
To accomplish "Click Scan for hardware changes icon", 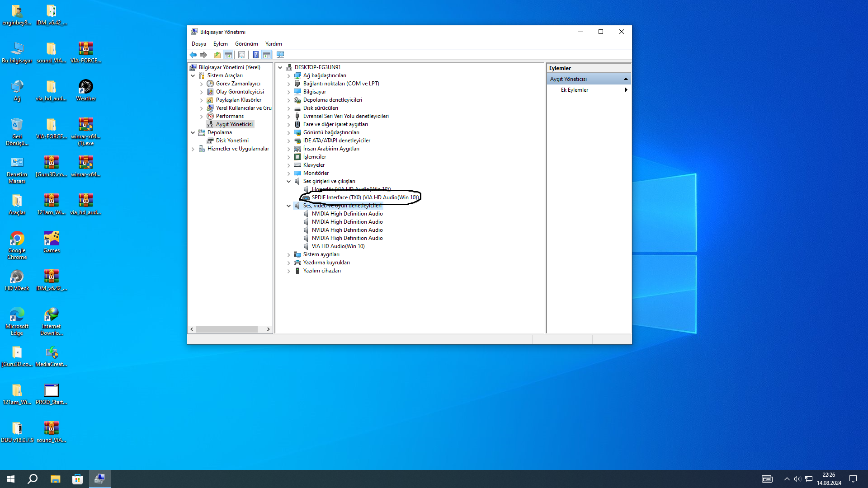I will tap(280, 55).
